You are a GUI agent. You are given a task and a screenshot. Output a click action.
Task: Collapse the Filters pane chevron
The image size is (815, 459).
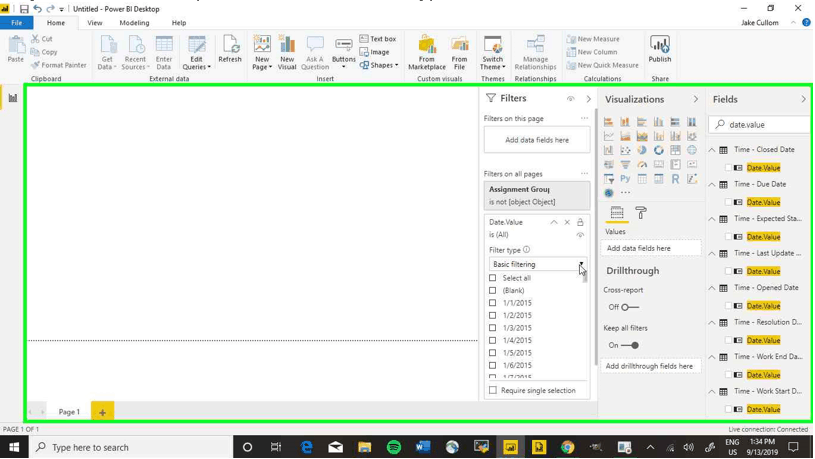(x=588, y=99)
